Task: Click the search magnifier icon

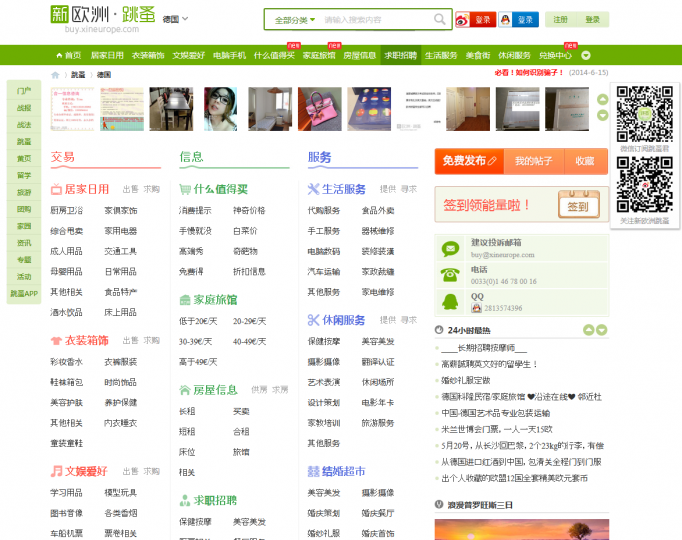Action: (440, 19)
